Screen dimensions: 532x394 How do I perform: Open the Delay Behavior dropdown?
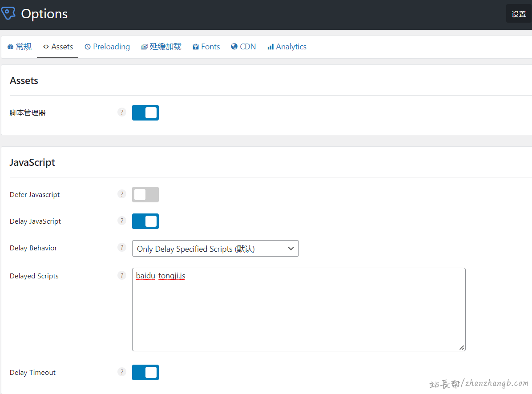click(215, 249)
